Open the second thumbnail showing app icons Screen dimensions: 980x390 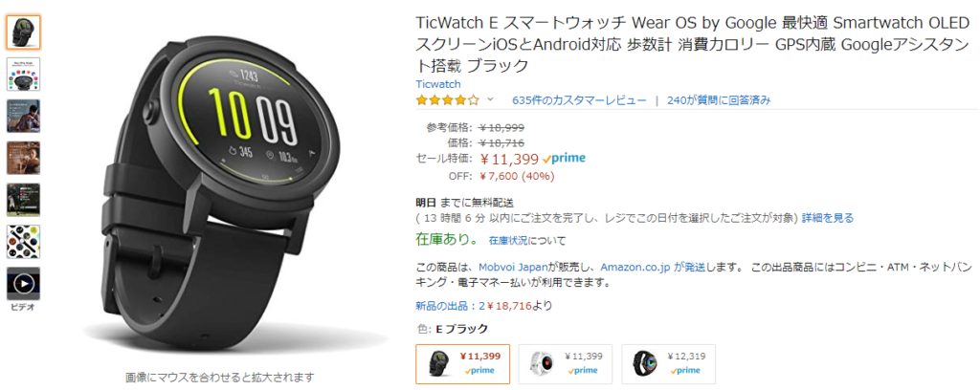point(24,75)
